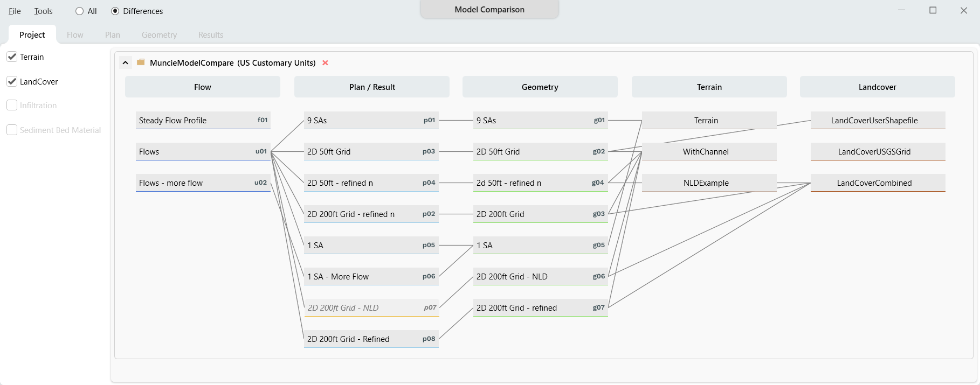Uncheck the LandCover checkbox
Image resolution: width=980 pixels, height=385 pixels.
pyautogui.click(x=12, y=81)
